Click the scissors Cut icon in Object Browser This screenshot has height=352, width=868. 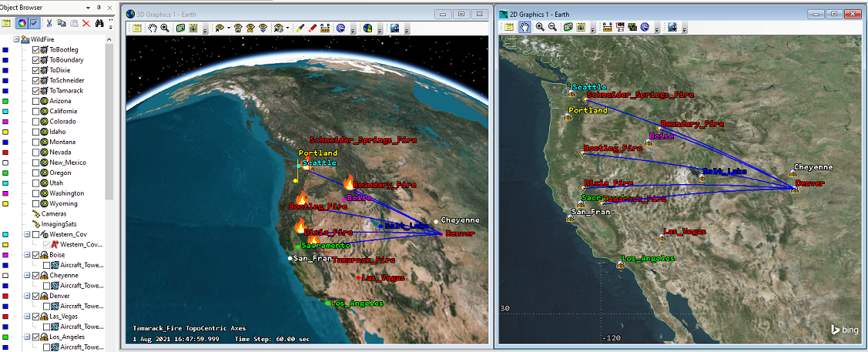[x=49, y=23]
